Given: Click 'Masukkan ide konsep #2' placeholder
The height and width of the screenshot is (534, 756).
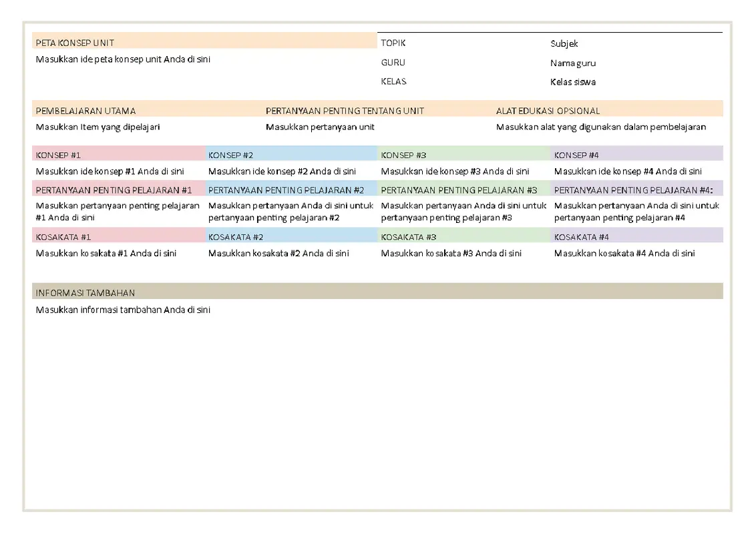Looking at the screenshot, I should 282,172.
